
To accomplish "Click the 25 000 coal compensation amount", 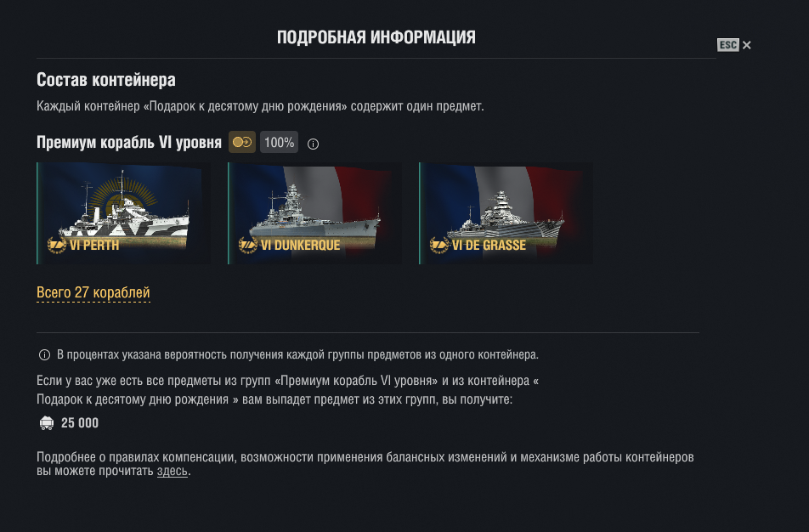I will (x=80, y=423).
